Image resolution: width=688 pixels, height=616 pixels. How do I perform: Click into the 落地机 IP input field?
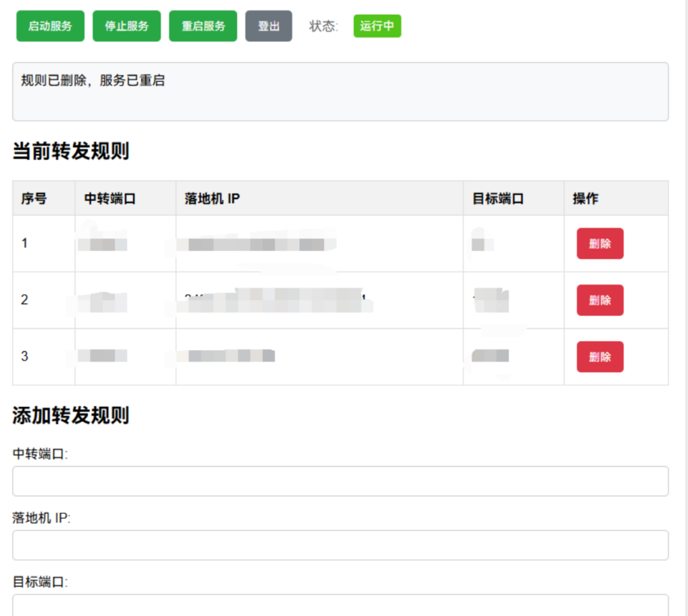pos(340,545)
